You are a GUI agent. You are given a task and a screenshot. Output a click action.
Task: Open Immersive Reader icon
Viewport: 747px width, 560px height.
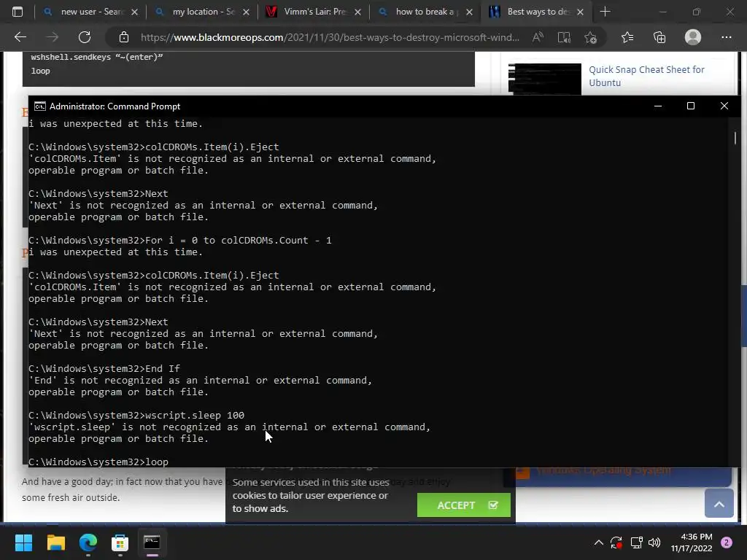coord(564,37)
